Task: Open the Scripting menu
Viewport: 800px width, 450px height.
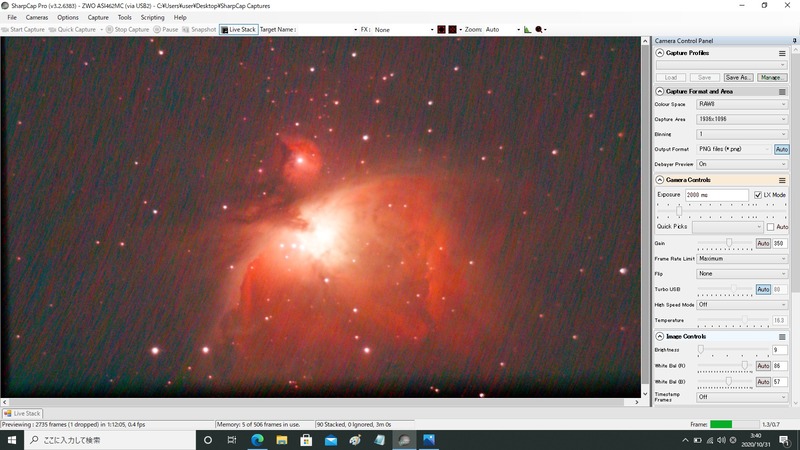Action: (153, 17)
